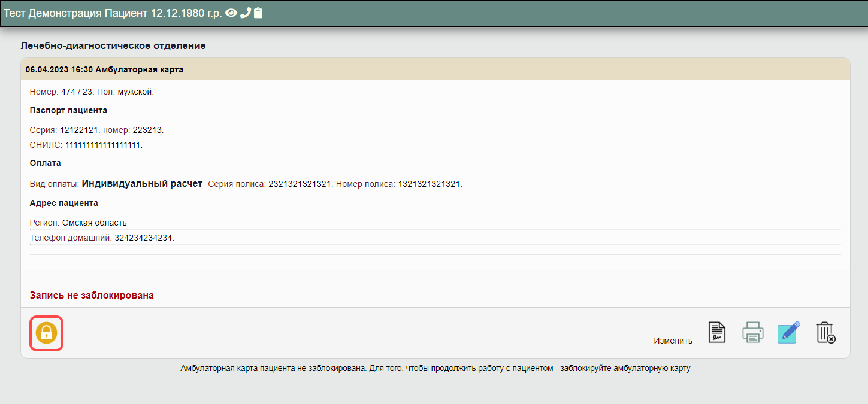Open the clipboard icon in header
The height and width of the screenshot is (404, 868).
coord(258,13)
